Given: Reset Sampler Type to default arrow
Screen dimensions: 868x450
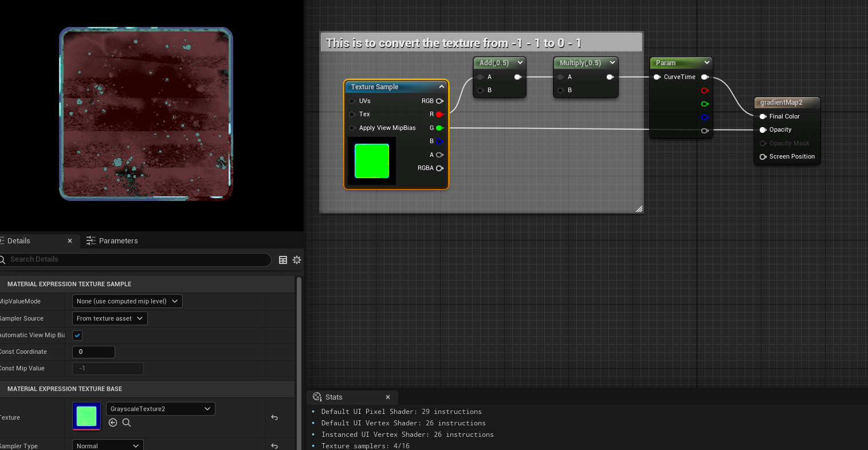Looking at the screenshot, I should pyautogui.click(x=274, y=445).
